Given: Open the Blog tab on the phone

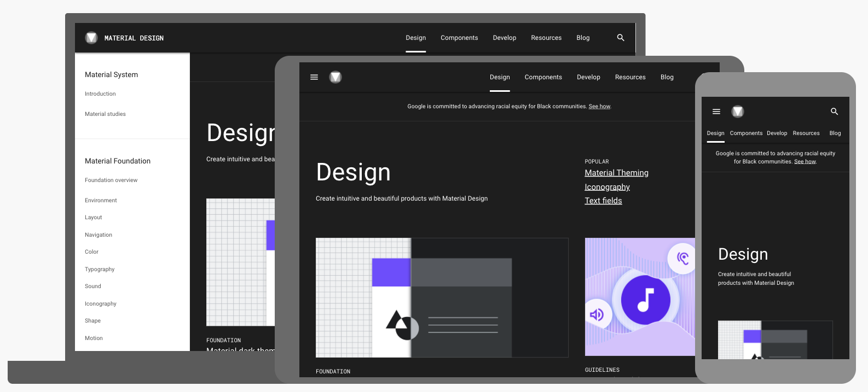Looking at the screenshot, I should (x=835, y=133).
